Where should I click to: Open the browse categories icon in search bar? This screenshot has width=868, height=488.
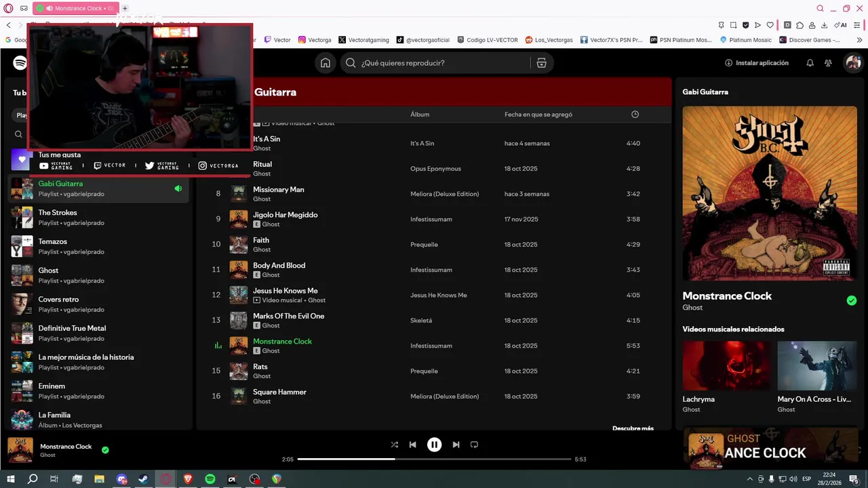click(541, 63)
